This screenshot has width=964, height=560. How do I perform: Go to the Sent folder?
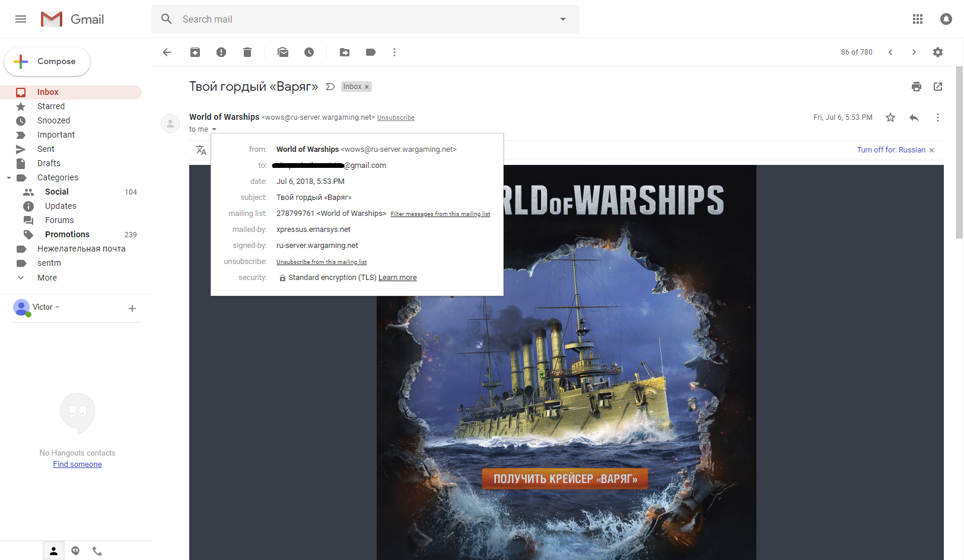[46, 149]
